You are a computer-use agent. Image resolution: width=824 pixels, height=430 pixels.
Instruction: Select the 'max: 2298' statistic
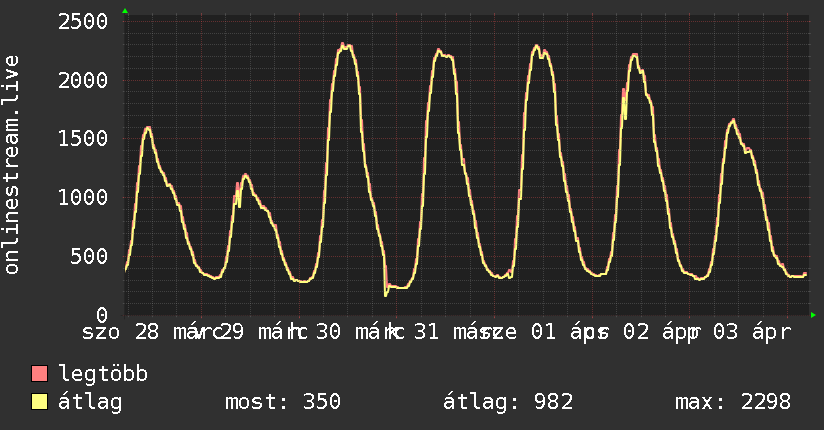pyautogui.click(x=733, y=402)
